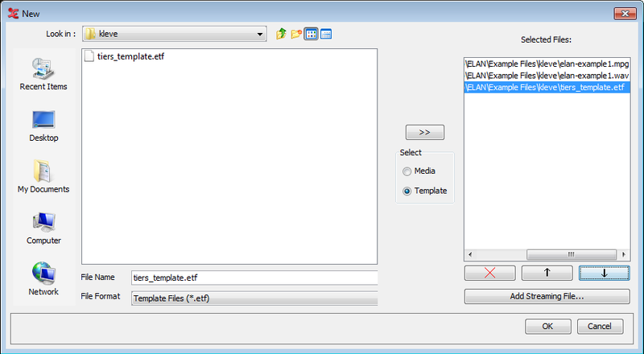Move selected file up with arrow button

click(x=547, y=273)
